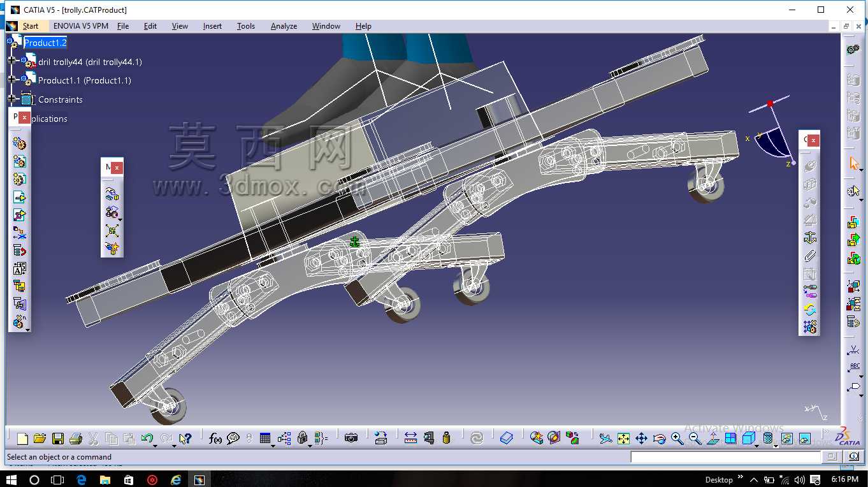Click the Update All icon in bottom toolbar
This screenshot has height=487, width=868.
coord(476,439)
